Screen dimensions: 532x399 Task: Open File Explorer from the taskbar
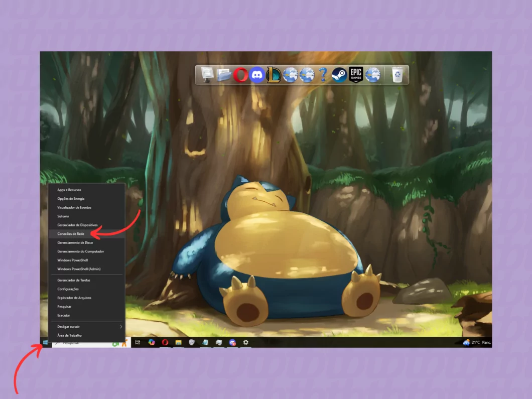pyautogui.click(x=179, y=342)
